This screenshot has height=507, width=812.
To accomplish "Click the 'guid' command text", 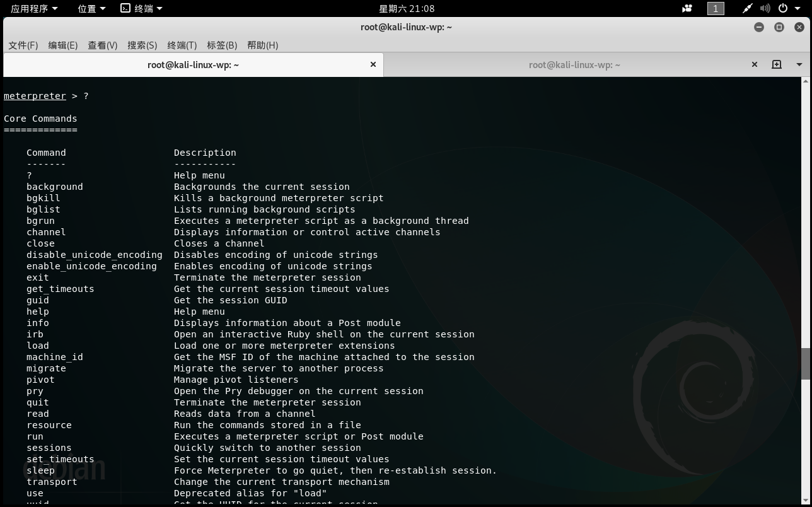I will pyautogui.click(x=38, y=300).
